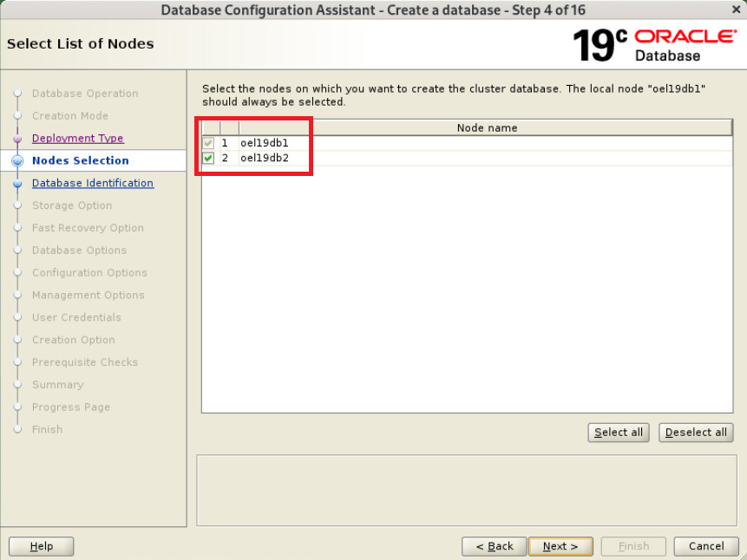Click the Select all button
The height and width of the screenshot is (560, 747).
coord(619,433)
